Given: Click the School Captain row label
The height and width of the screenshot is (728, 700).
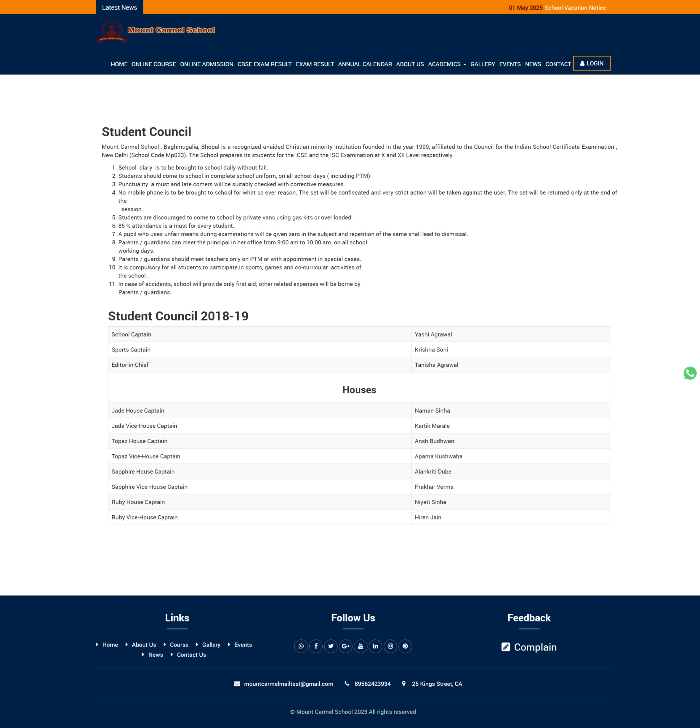Looking at the screenshot, I should (x=131, y=334).
